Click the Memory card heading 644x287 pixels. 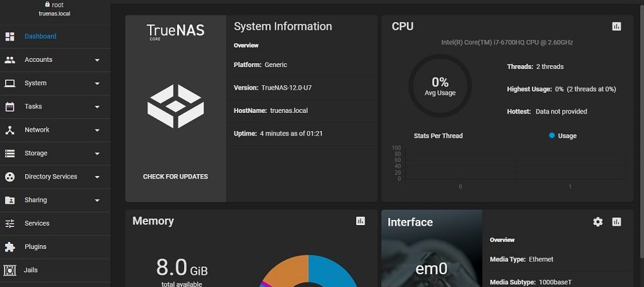[x=153, y=221]
